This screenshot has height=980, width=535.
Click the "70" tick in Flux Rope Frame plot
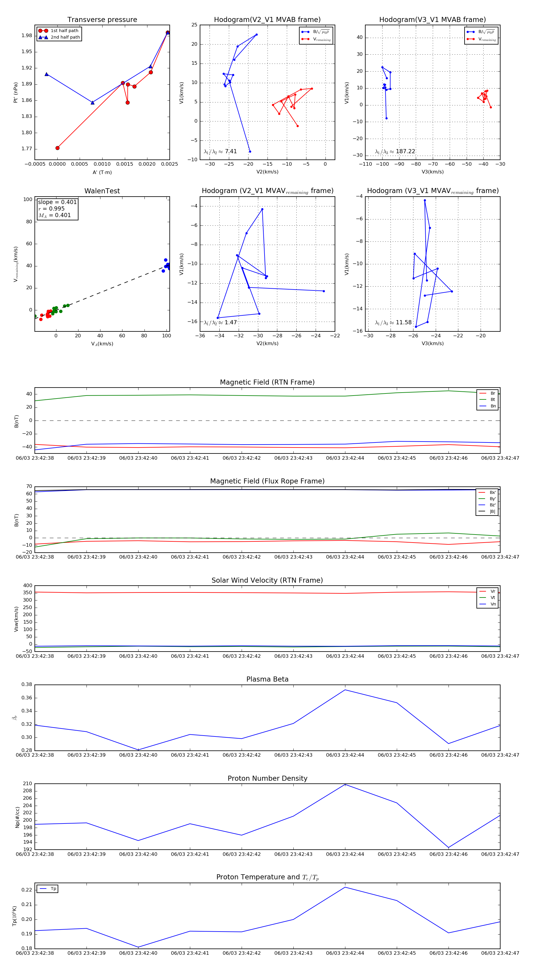[29, 486]
